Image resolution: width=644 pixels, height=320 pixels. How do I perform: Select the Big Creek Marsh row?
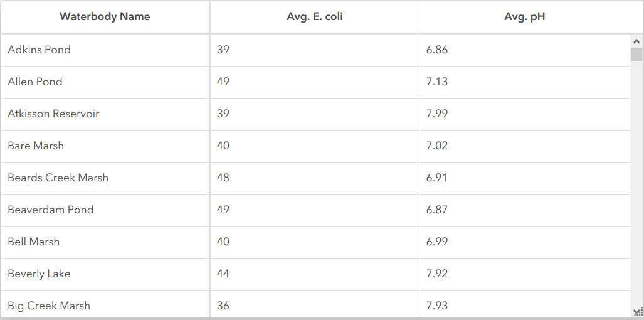coord(49,306)
